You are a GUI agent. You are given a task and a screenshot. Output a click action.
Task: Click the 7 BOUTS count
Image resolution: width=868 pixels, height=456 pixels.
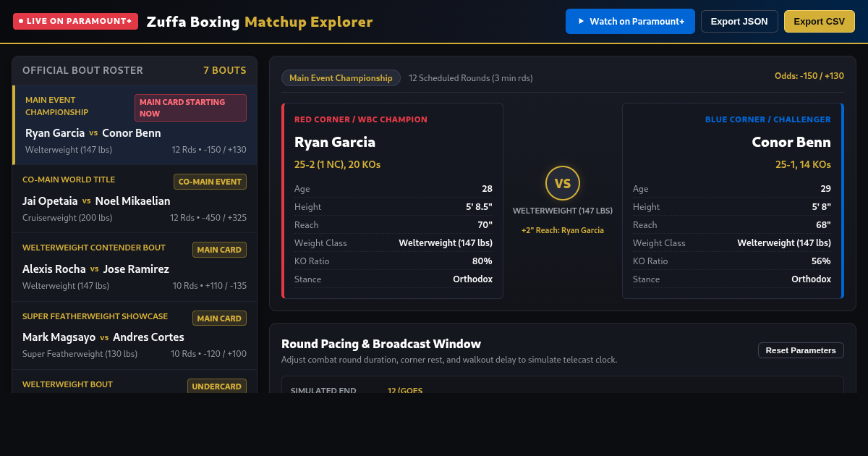tap(225, 70)
